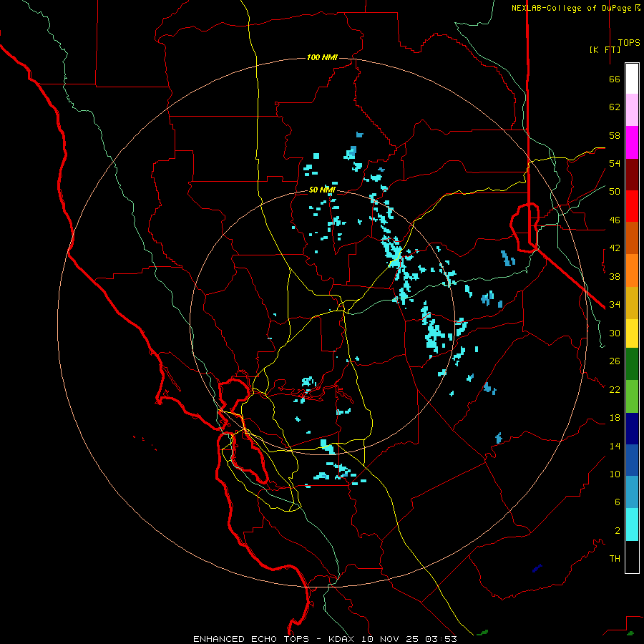Click the K FT units label

605,49
